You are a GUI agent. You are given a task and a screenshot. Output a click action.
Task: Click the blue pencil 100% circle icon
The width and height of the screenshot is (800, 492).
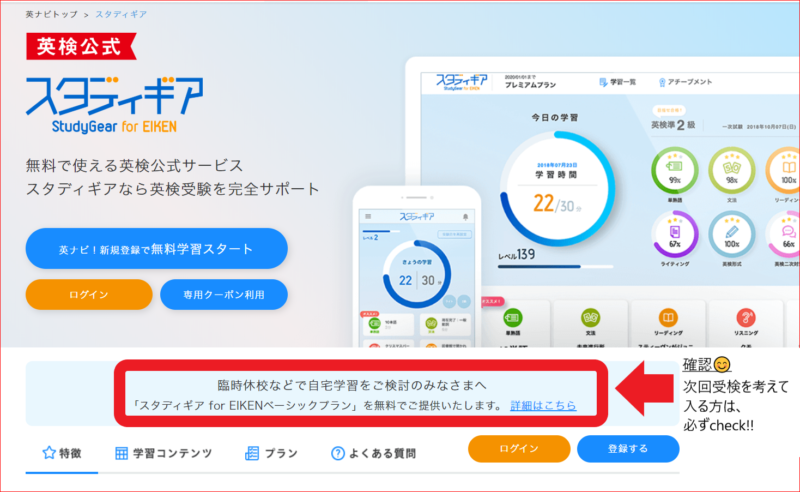[732, 234]
